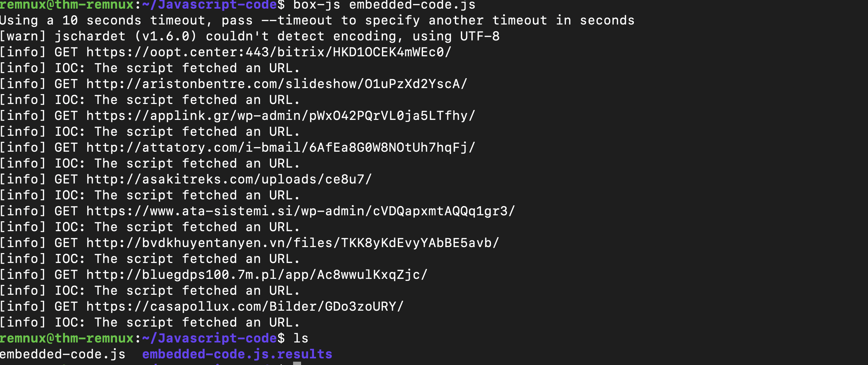The height and width of the screenshot is (365, 868).
Task: Open the www.ata-sistemi.si wp-admin URL
Action: tap(301, 211)
